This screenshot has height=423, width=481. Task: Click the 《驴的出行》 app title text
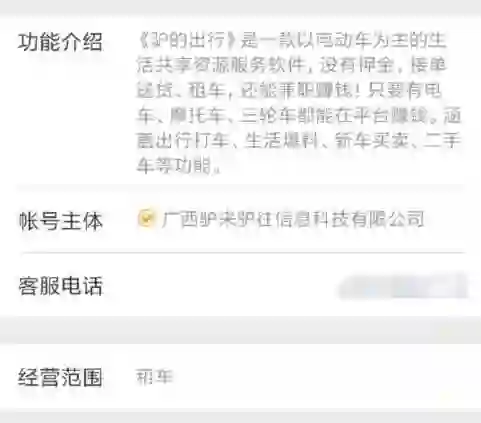coord(188,40)
